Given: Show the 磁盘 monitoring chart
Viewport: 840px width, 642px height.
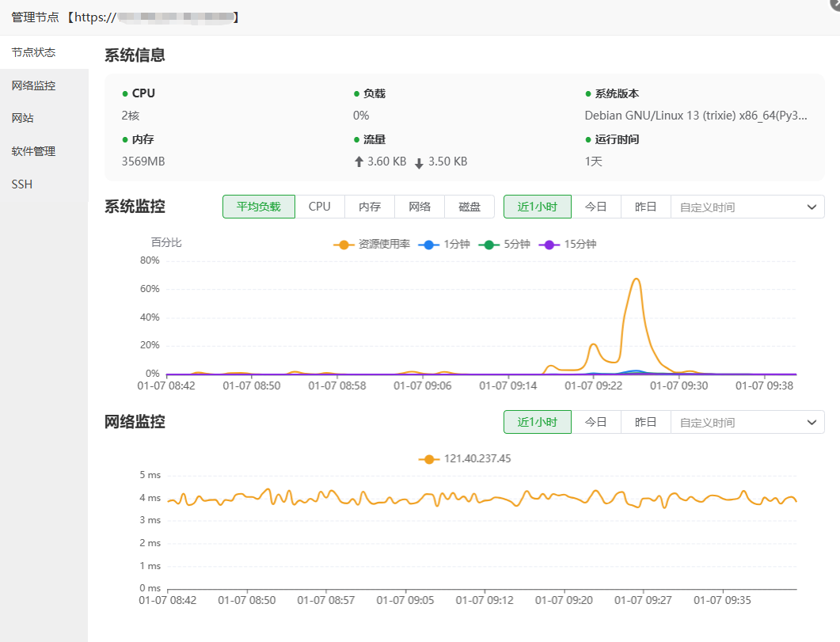Looking at the screenshot, I should pos(469,207).
